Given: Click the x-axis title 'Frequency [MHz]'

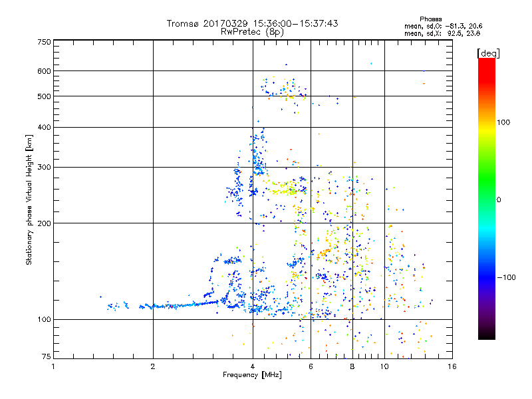Looking at the screenshot, I should click(x=252, y=375).
